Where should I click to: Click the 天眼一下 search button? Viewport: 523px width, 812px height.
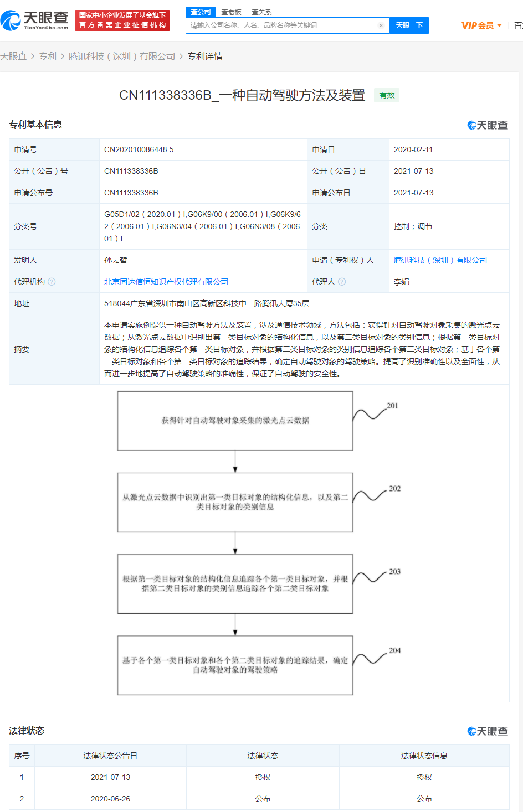coord(409,25)
